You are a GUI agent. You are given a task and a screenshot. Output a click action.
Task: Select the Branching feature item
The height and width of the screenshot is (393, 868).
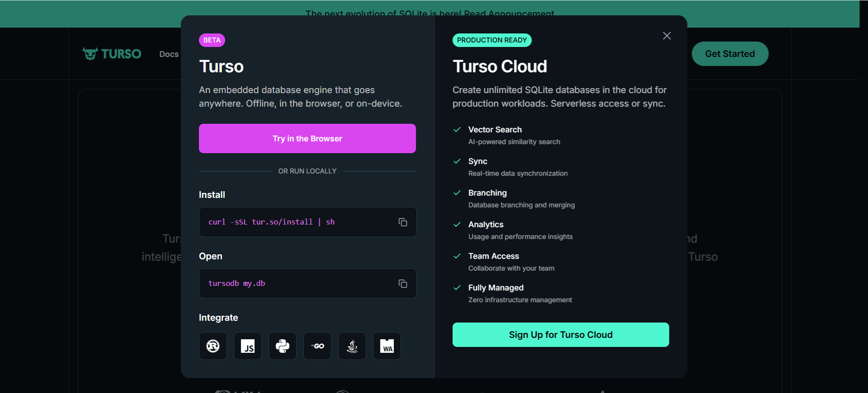487,193
